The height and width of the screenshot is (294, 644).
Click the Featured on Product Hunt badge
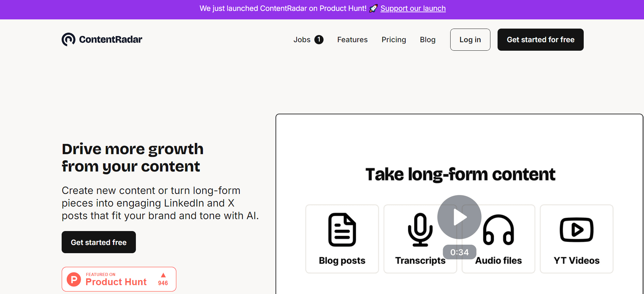[119, 279]
